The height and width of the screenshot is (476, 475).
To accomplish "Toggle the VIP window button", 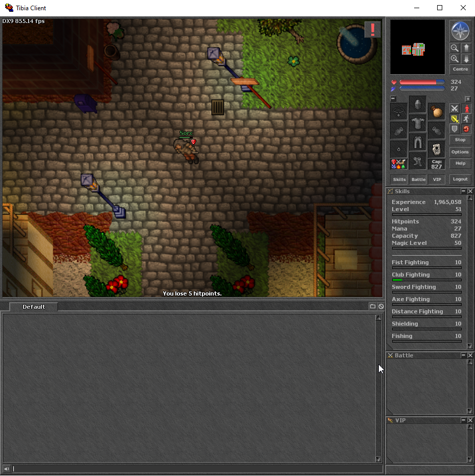I will pyautogui.click(x=437, y=179).
